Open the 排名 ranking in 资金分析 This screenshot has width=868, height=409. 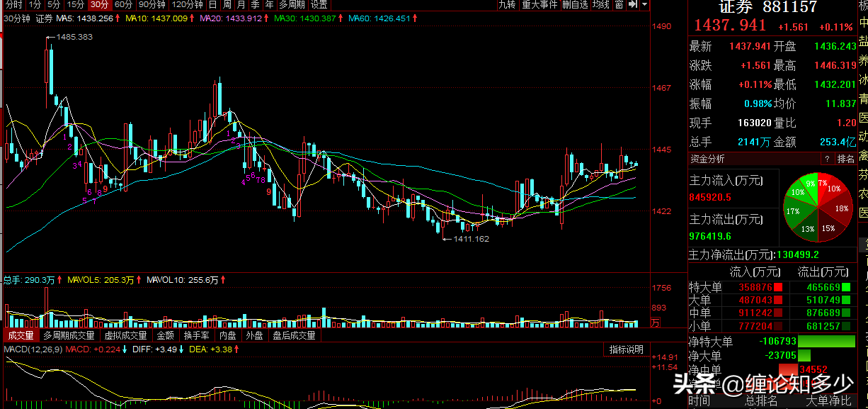[845, 159]
